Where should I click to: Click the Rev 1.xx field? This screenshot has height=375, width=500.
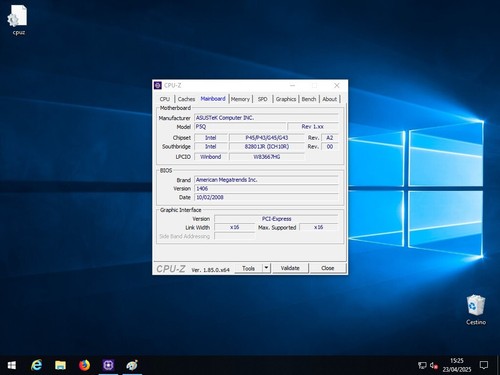click(313, 127)
